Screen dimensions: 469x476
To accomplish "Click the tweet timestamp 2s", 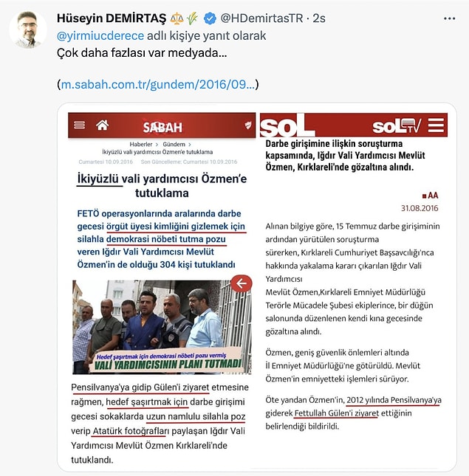I will [x=319, y=18].
